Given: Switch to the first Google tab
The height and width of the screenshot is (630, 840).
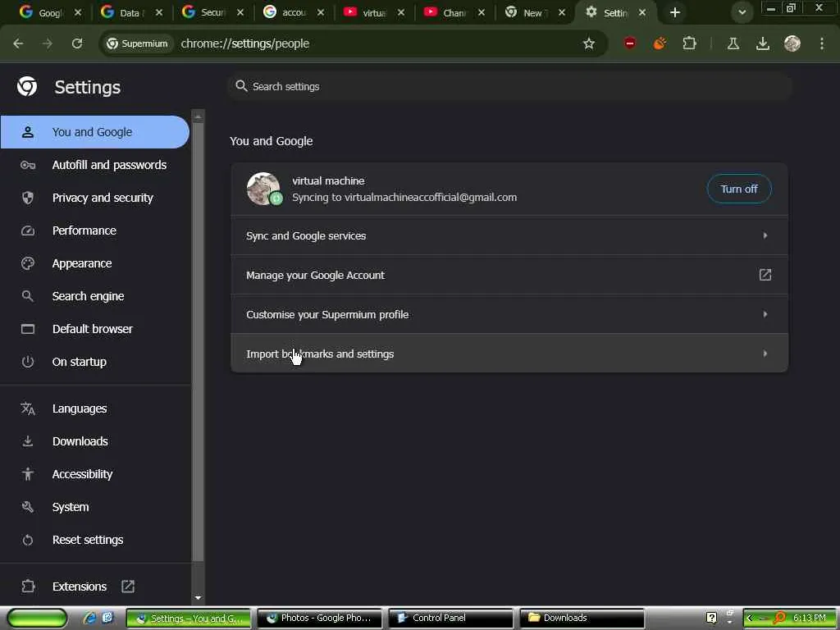Looking at the screenshot, I should (49, 12).
